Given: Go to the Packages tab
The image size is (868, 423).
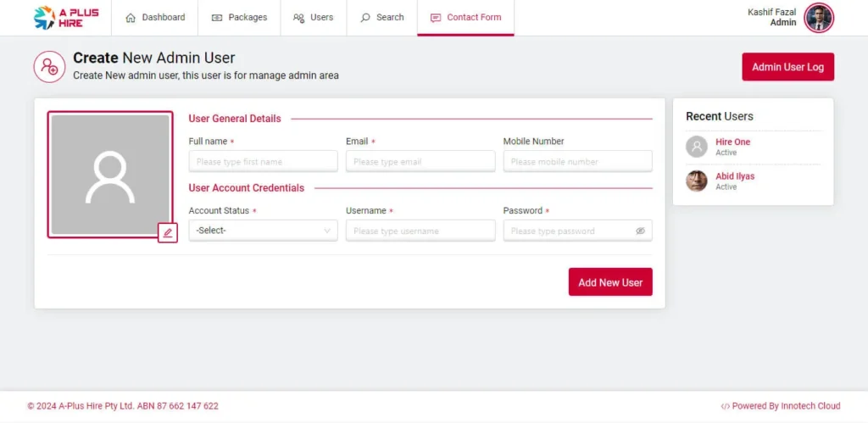Looking at the screenshot, I should (239, 18).
